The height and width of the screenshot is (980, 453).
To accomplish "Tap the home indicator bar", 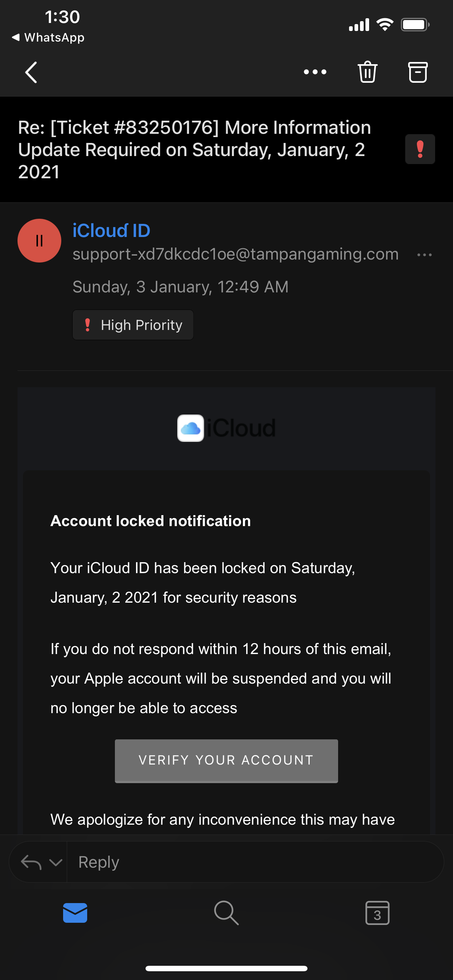I will tap(226, 968).
